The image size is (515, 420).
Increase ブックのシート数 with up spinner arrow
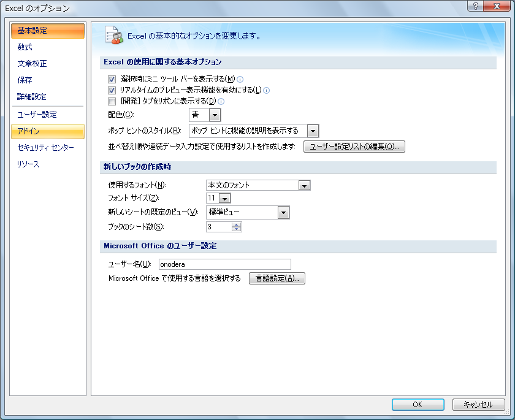[x=237, y=224]
